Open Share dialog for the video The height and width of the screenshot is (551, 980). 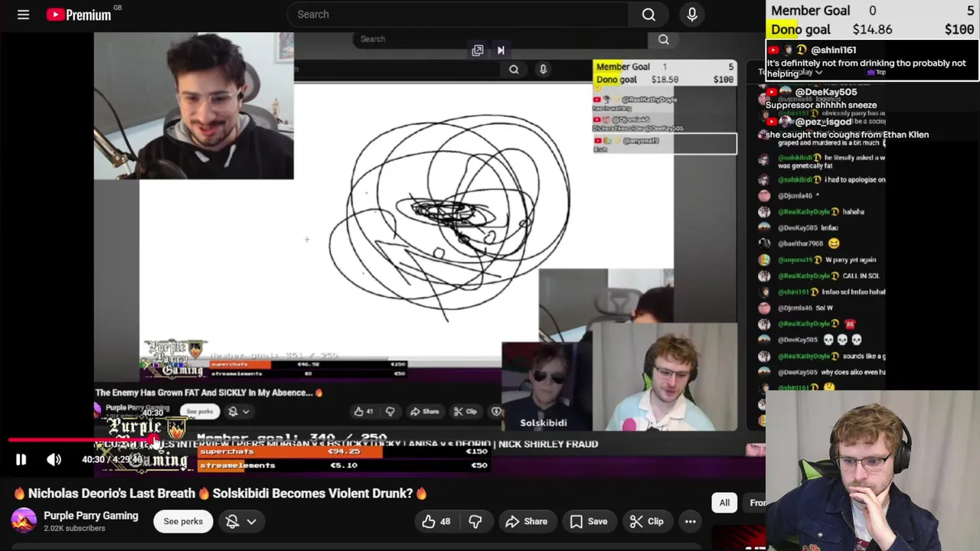tap(527, 522)
